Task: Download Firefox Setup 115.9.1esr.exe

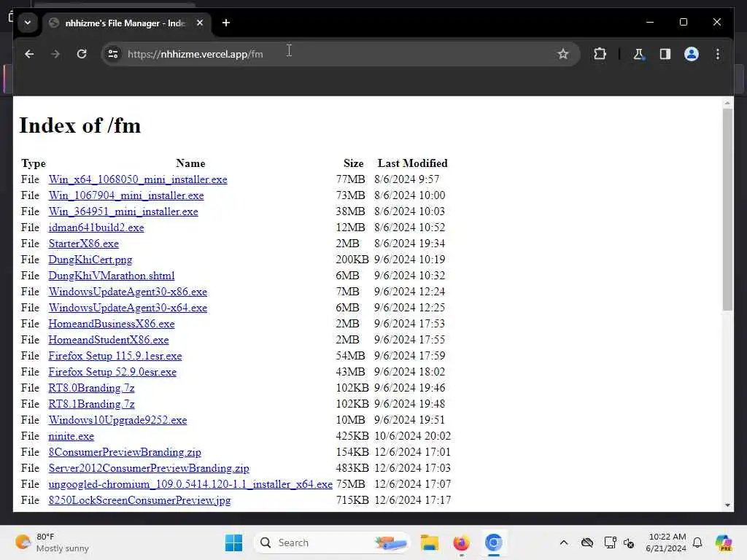Action: point(115,356)
